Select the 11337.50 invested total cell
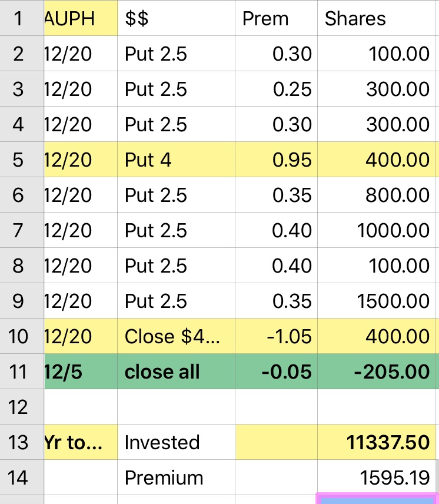The width and height of the screenshot is (439, 504). [x=376, y=442]
